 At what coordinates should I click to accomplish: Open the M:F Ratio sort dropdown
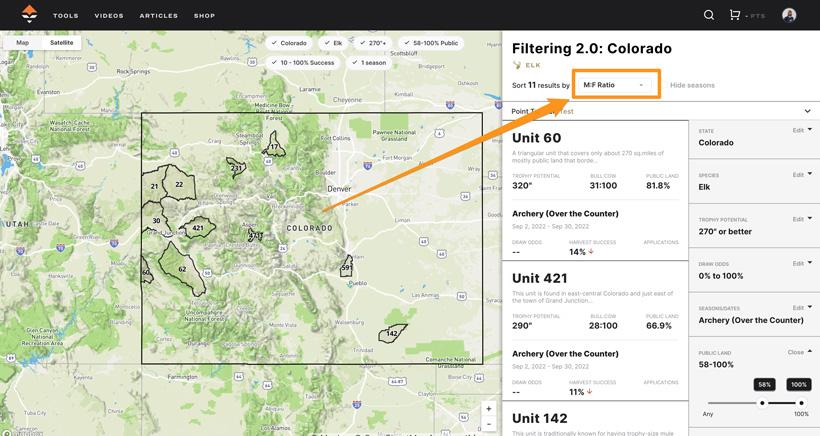(615, 85)
